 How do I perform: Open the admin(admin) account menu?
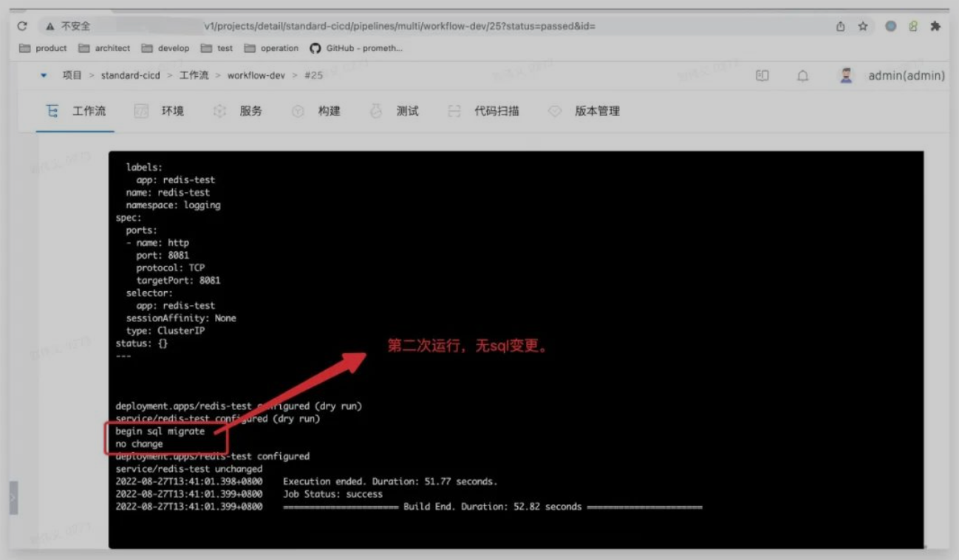tap(907, 75)
